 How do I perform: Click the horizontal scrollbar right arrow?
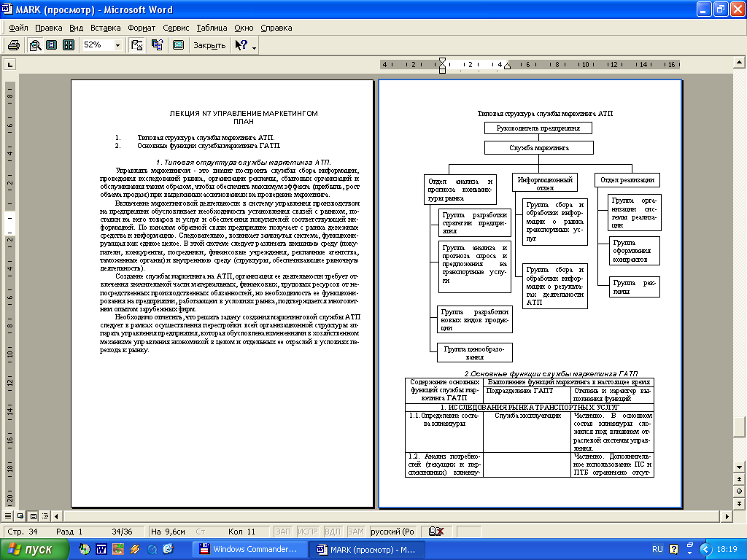tap(727, 516)
